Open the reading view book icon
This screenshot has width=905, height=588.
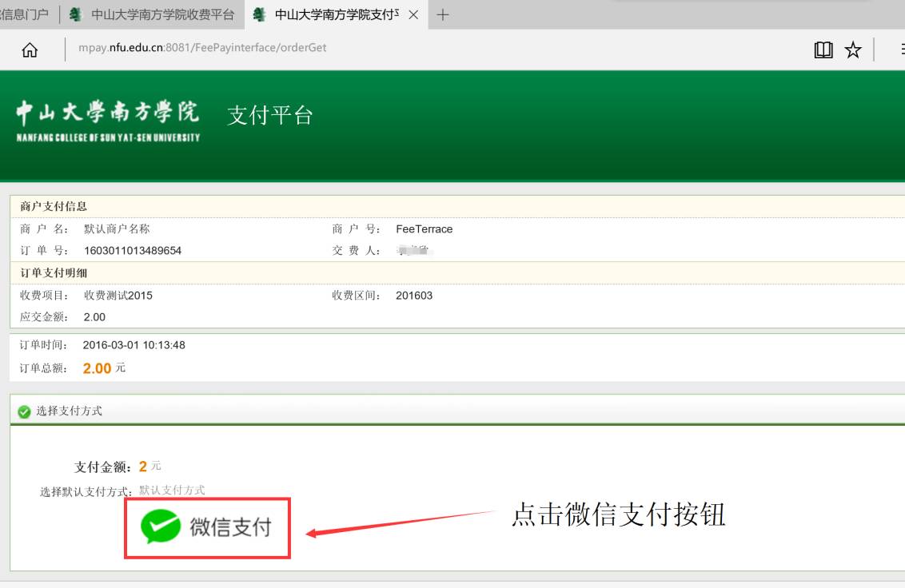tap(823, 50)
